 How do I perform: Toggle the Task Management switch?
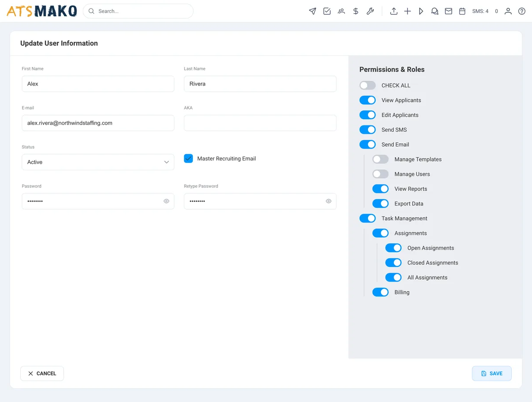point(368,219)
